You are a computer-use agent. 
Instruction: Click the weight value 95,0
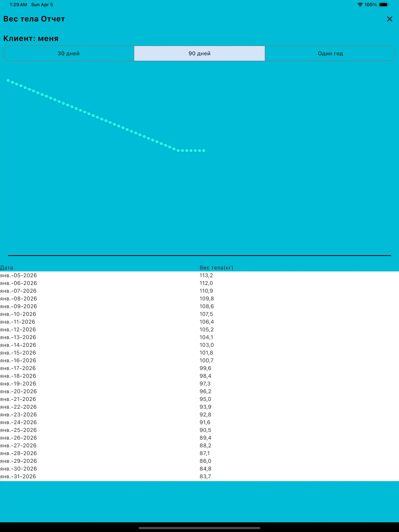pos(205,399)
